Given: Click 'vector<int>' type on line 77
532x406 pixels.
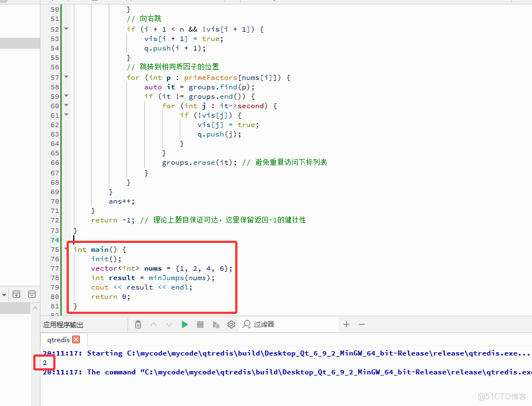Looking at the screenshot, I should click(115, 268).
